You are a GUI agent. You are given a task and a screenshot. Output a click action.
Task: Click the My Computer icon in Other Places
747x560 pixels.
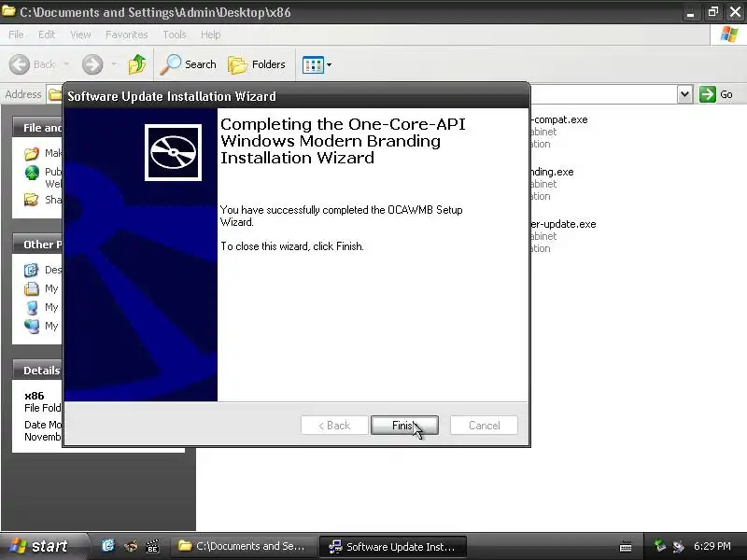point(32,307)
